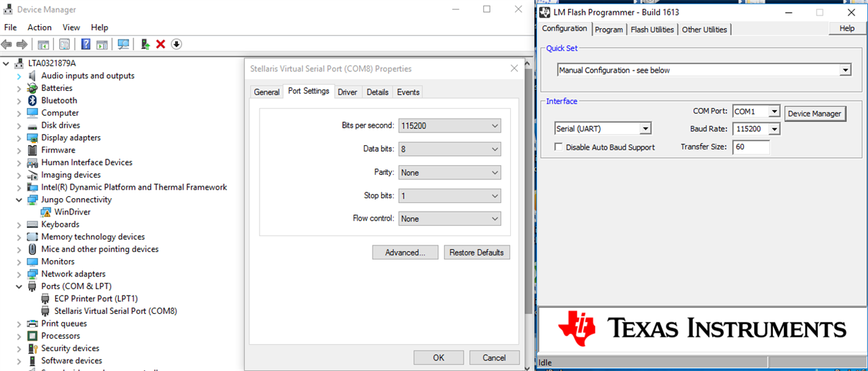Click the Restore Defaults button
868x371 pixels.
[476, 253]
